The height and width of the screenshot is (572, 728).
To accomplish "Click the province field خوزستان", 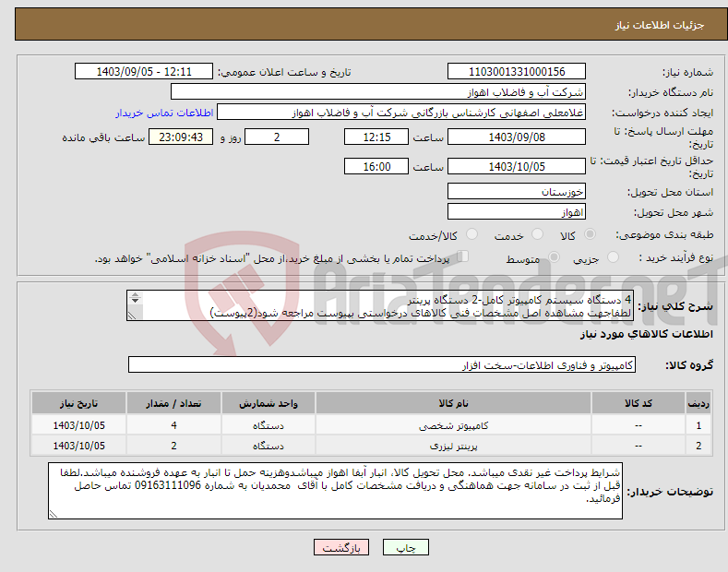I will point(517,191).
